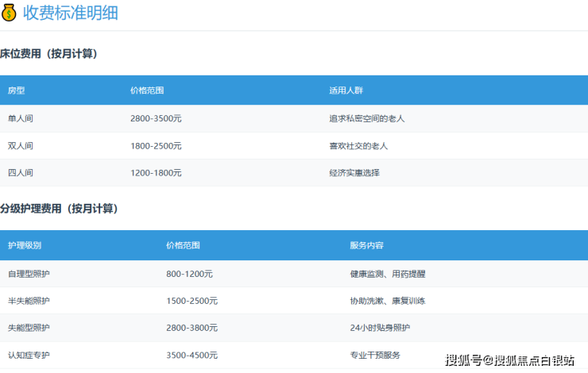Viewport: 588px width, 373px height.
Task: Click the 2800-3500元 price for 单人间
Action: [x=156, y=118]
